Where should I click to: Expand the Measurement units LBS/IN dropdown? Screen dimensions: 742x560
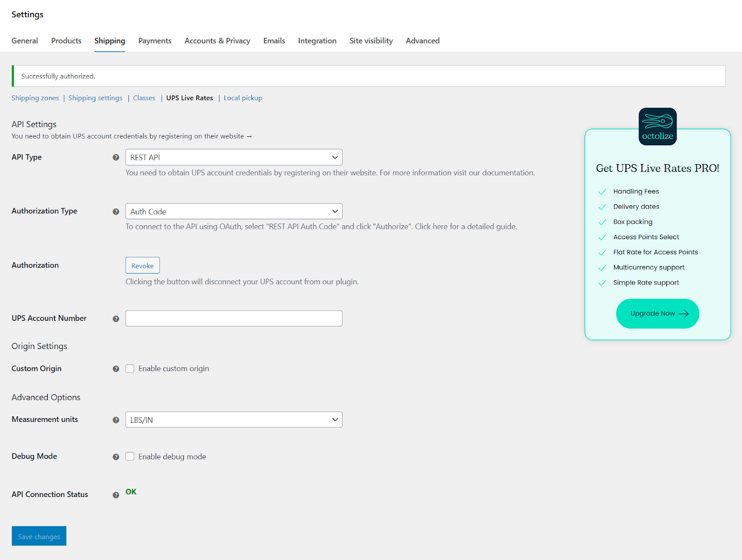coord(234,420)
